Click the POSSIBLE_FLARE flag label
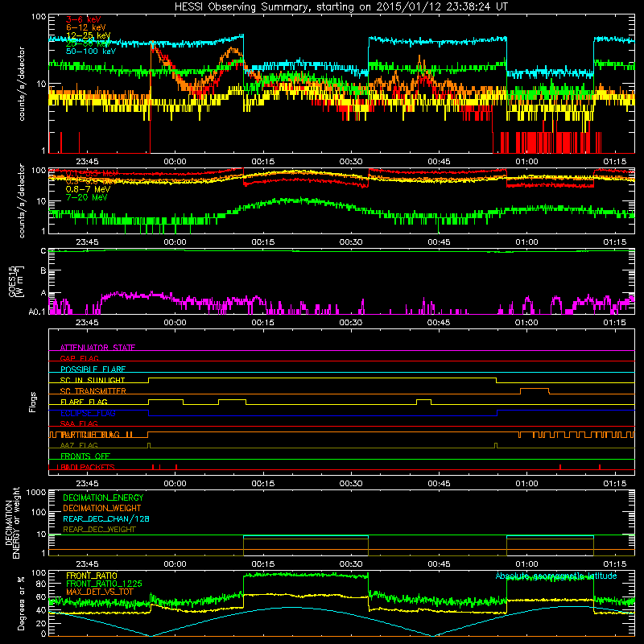 click(x=93, y=369)
